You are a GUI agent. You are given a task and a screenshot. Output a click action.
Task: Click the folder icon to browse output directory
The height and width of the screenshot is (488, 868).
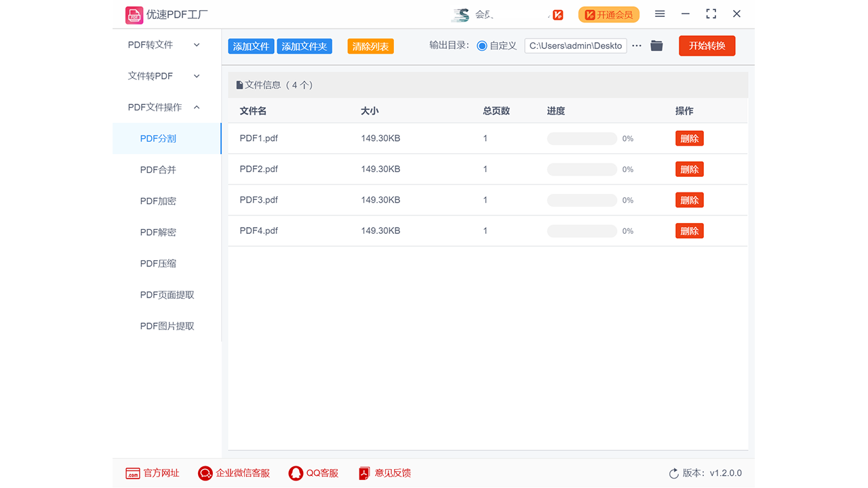point(656,45)
